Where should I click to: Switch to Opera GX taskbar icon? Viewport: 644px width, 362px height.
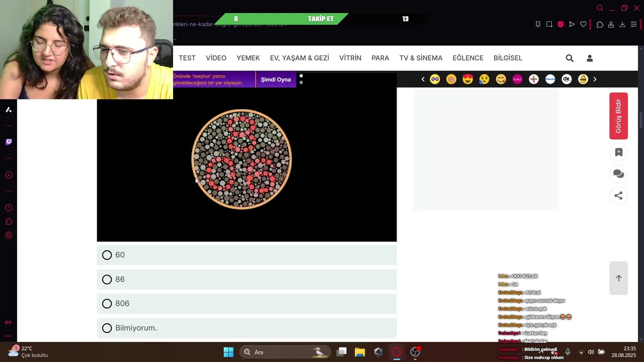(397, 352)
